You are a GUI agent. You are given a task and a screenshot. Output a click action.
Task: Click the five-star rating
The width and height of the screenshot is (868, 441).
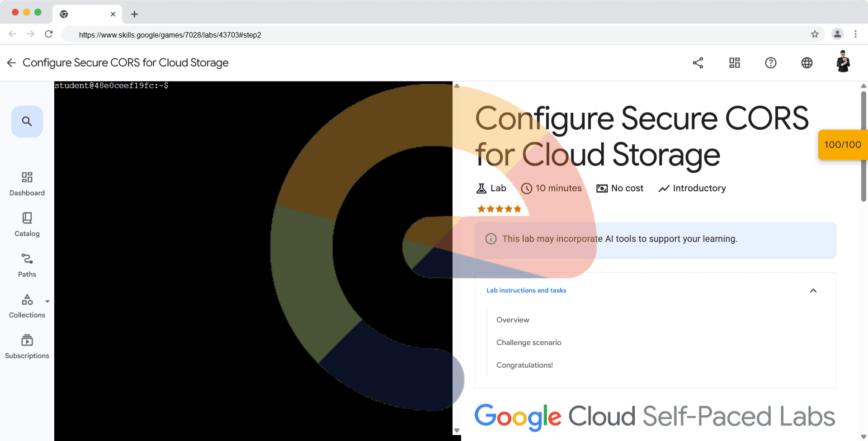(499, 209)
